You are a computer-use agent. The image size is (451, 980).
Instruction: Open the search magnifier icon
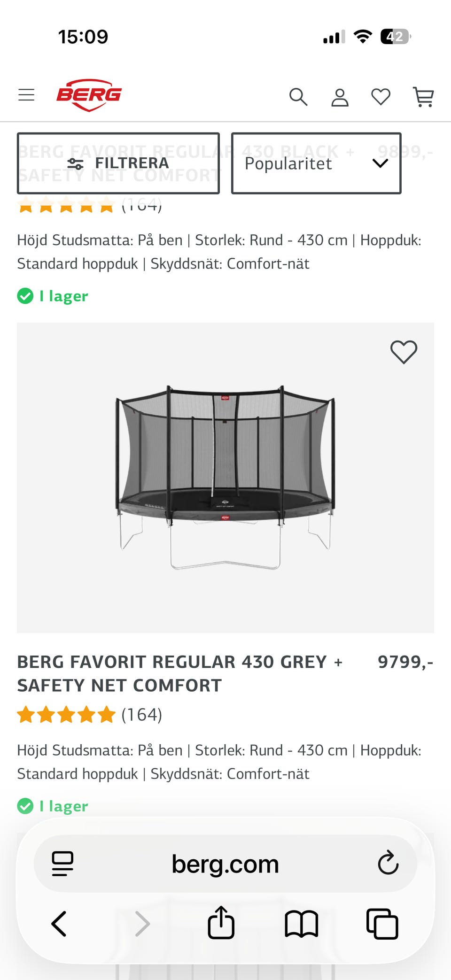[x=298, y=97]
